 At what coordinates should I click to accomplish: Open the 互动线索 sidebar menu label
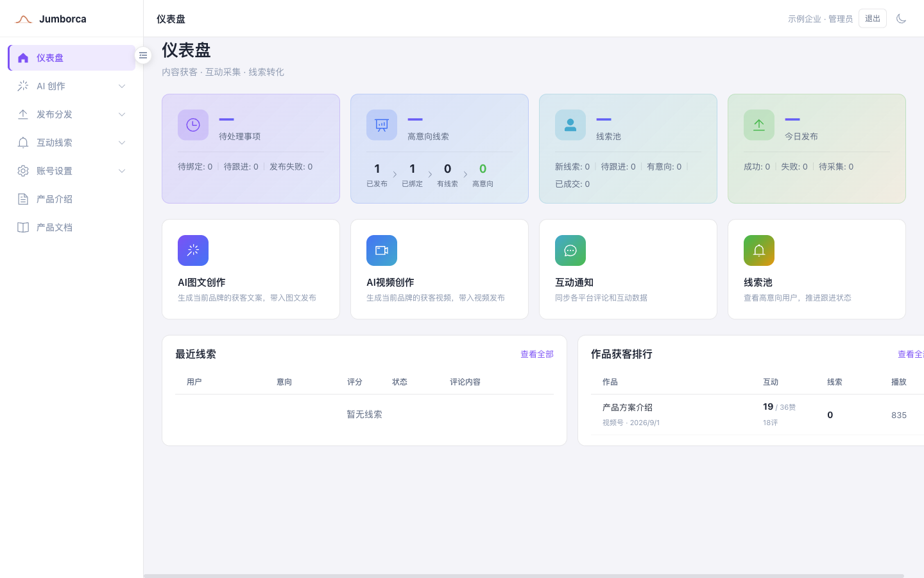click(55, 143)
